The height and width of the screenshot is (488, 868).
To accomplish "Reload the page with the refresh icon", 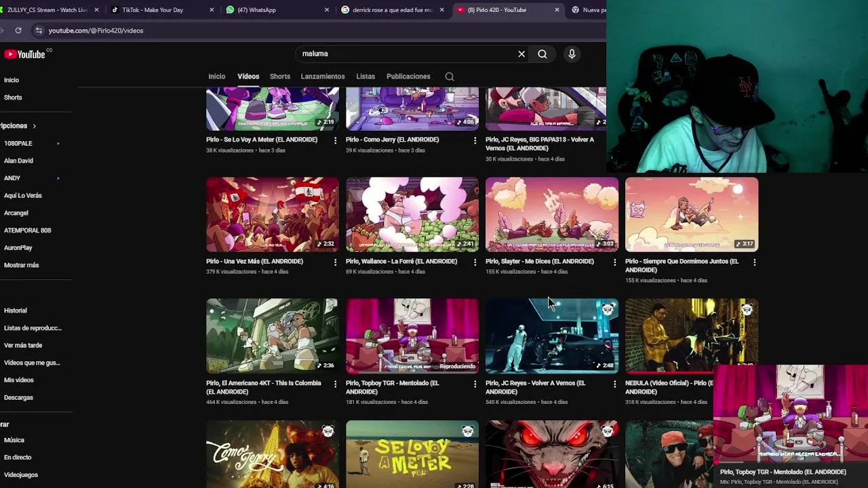I will (18, 30).
